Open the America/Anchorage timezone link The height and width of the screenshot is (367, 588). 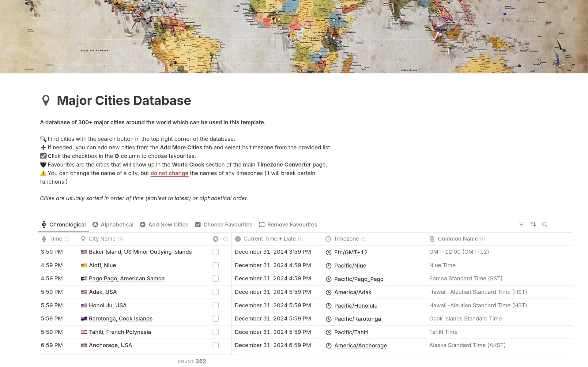point(360,346)
